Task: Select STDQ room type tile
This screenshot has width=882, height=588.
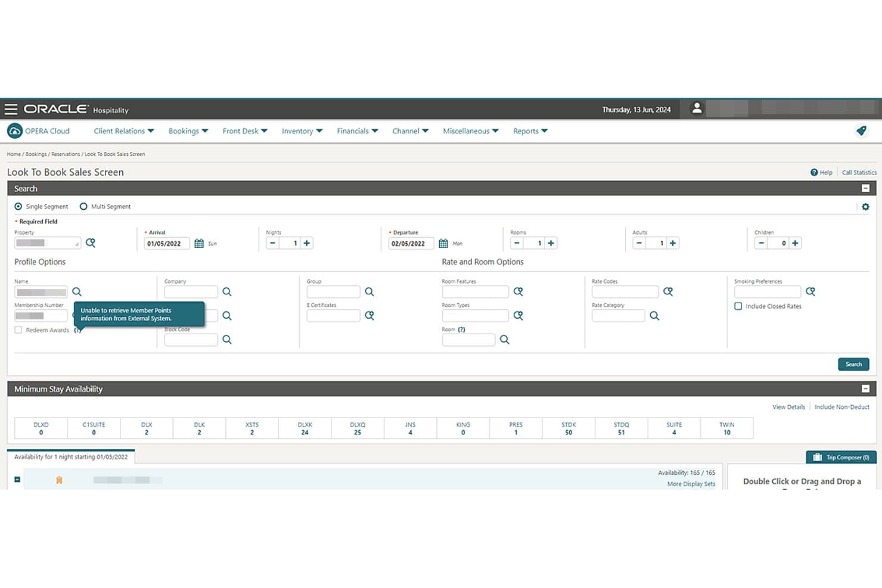Action: [621, 428]
